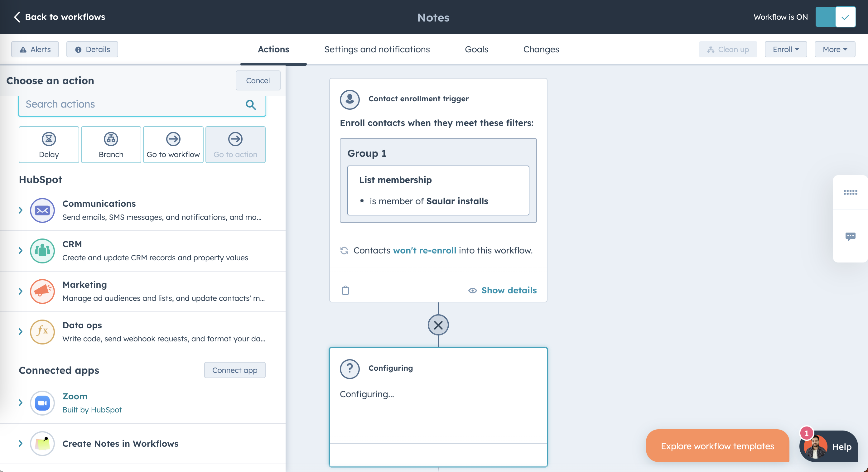Click the Details info circle icon

click(x=78, y=50)
